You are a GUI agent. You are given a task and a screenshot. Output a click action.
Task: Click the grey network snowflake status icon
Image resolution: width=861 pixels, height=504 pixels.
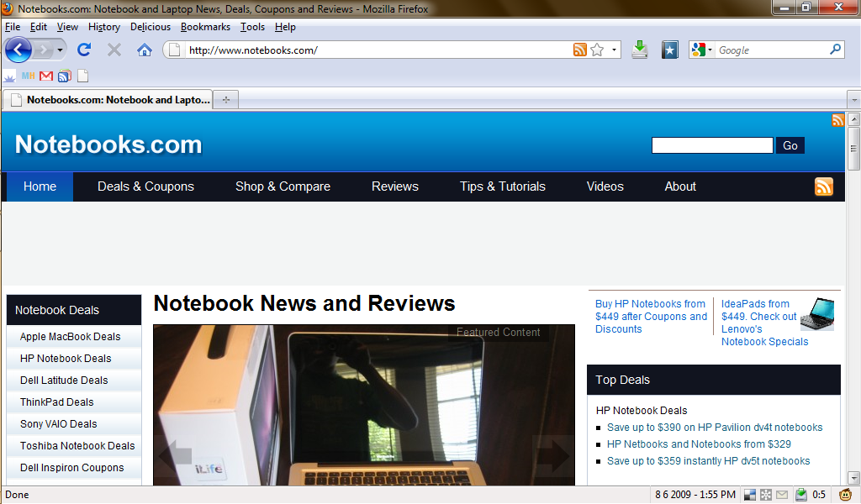(766, 495)
